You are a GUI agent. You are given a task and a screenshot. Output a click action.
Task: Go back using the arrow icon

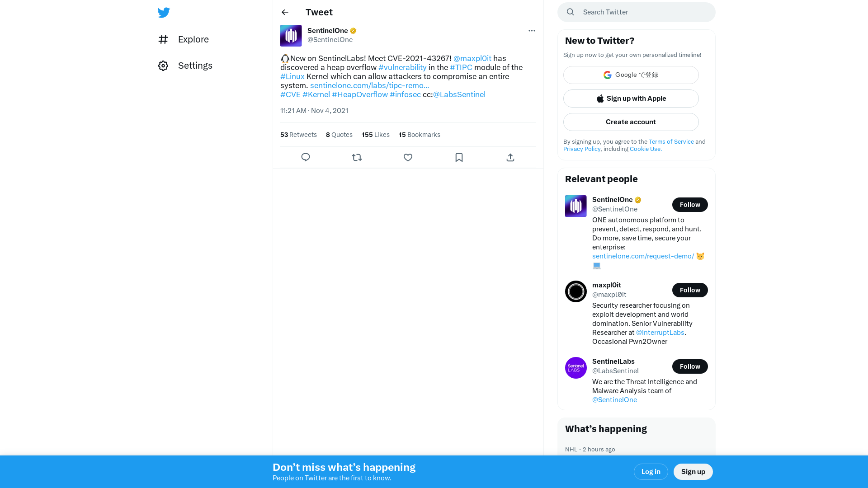pos(285,12)
